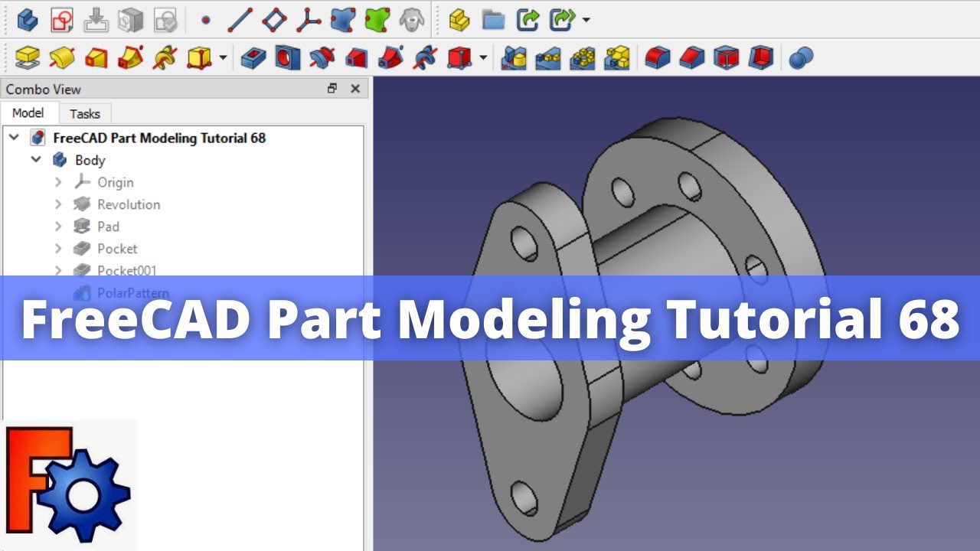Select the Pocket tool in toolbar
Viewport: 980px width, 551px height.
coord(253,57)
